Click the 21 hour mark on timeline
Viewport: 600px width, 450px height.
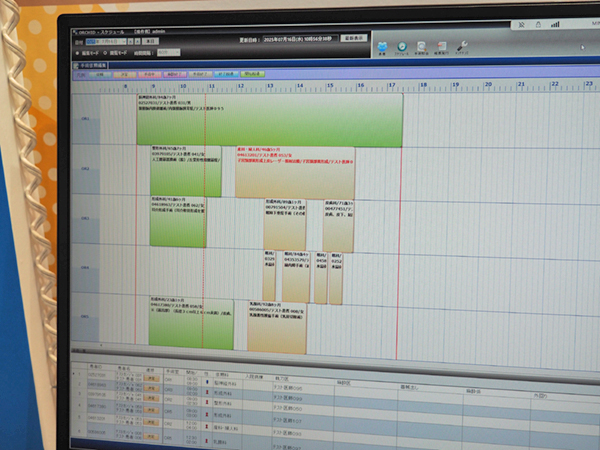click(521, 84)
